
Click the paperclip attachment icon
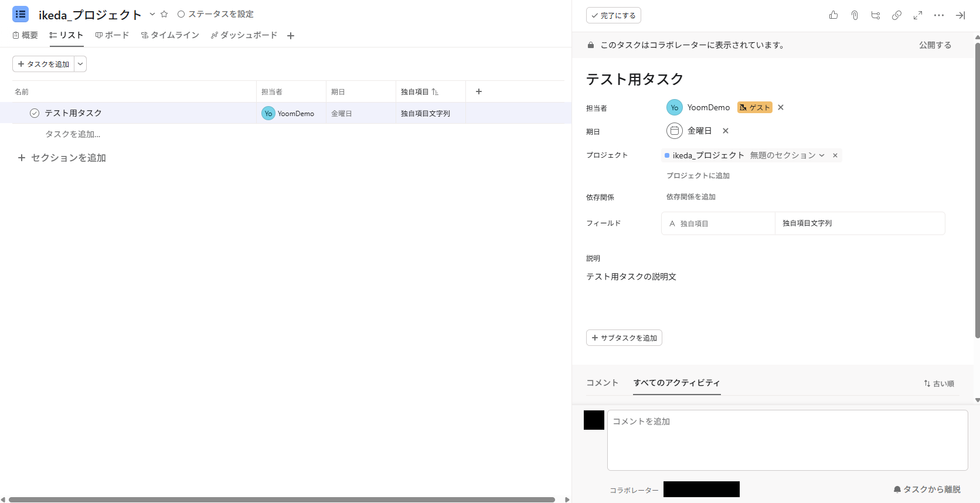(x=855, y=15)
